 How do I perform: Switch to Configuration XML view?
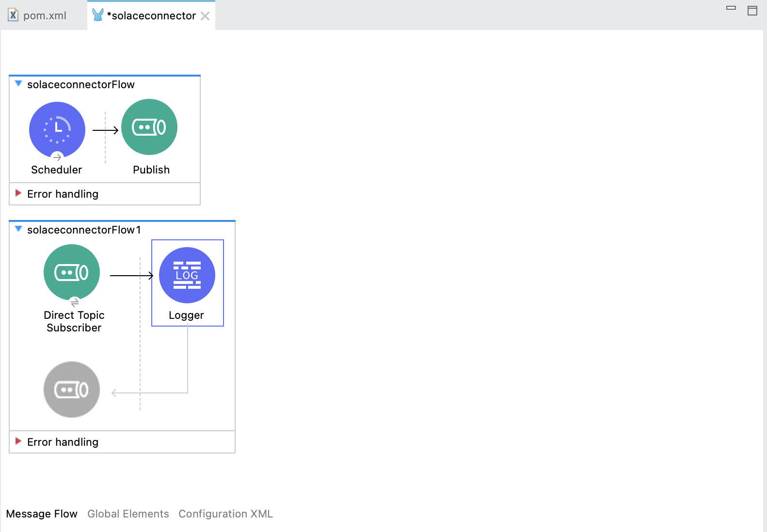coord(225,514)
